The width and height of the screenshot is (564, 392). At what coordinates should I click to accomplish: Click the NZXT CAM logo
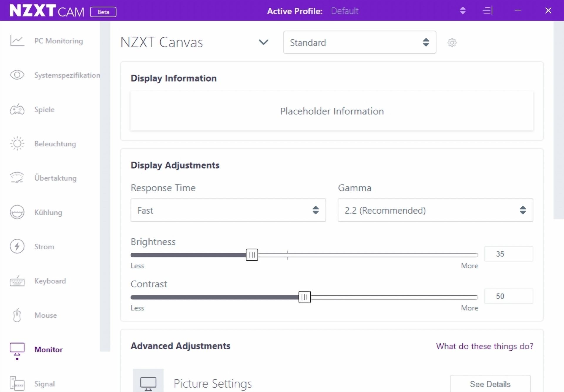(47, 11)
